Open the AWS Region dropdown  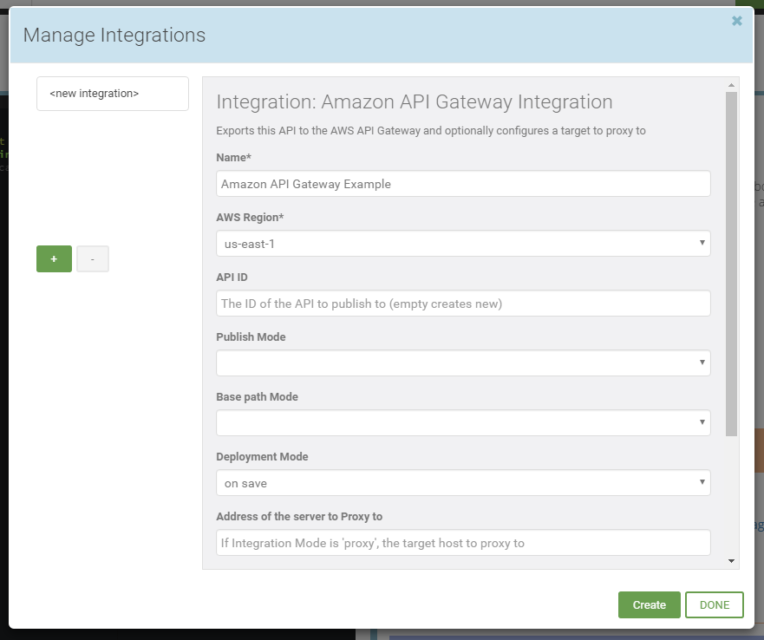point(463,244)
